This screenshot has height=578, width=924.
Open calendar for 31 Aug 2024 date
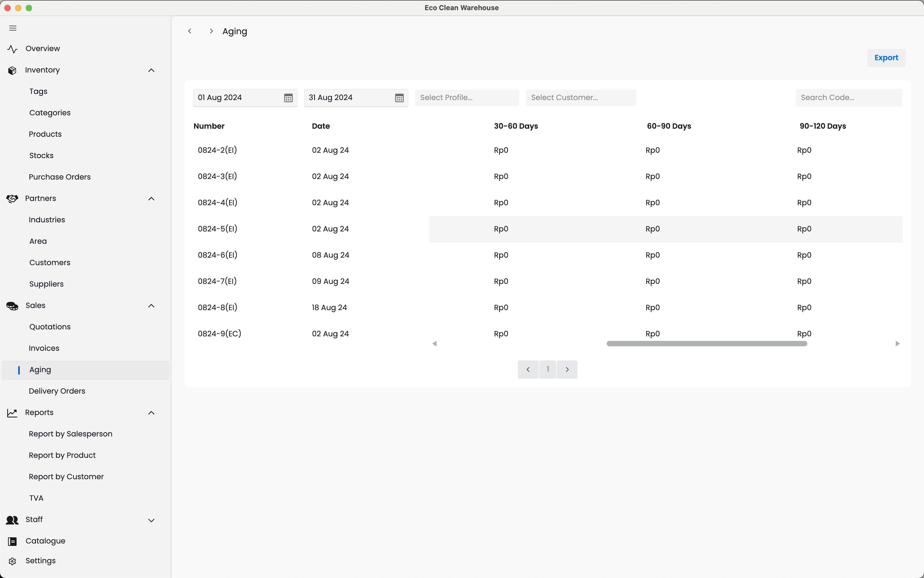(x=399, y=98)
